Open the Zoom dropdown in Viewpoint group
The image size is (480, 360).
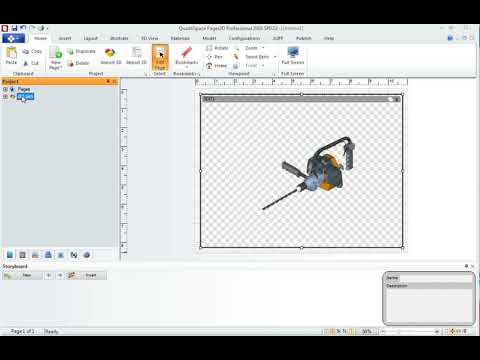pos(249,48)
